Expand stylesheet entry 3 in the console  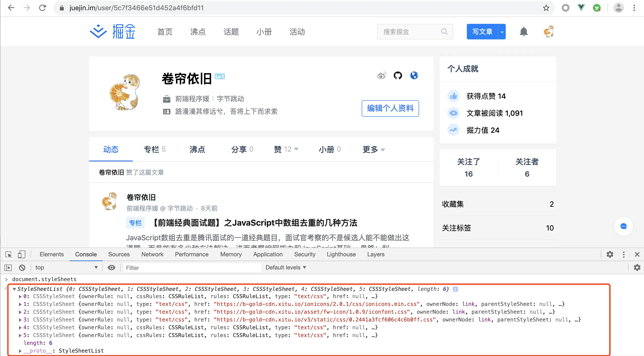20,320
